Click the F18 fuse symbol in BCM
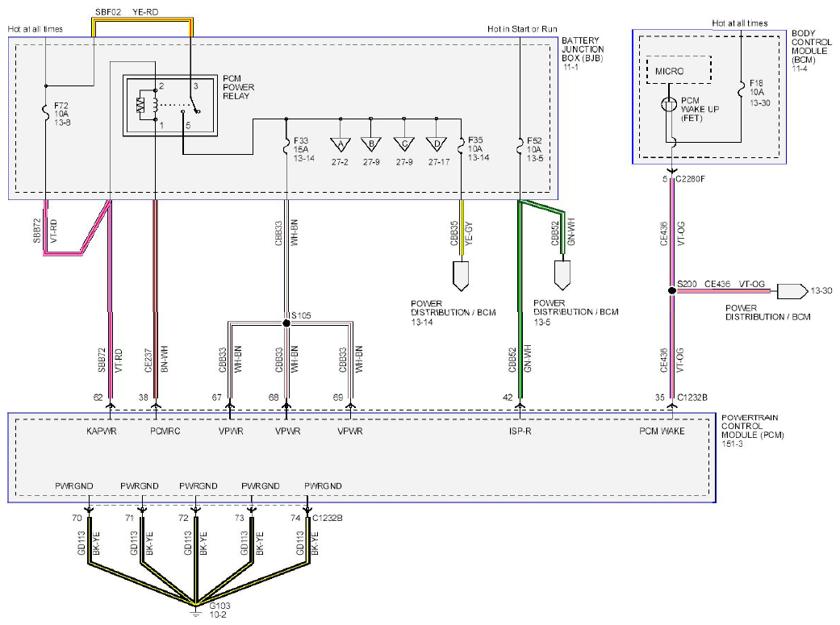 click(x=742, y=90)
